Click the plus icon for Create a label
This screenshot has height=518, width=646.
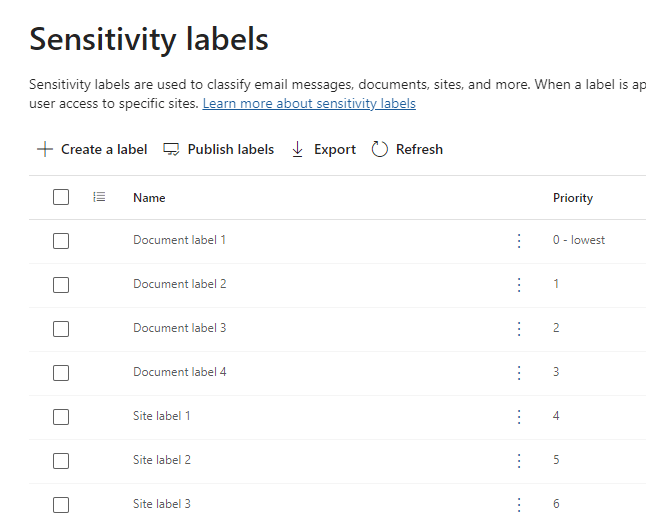pos(44,149)
